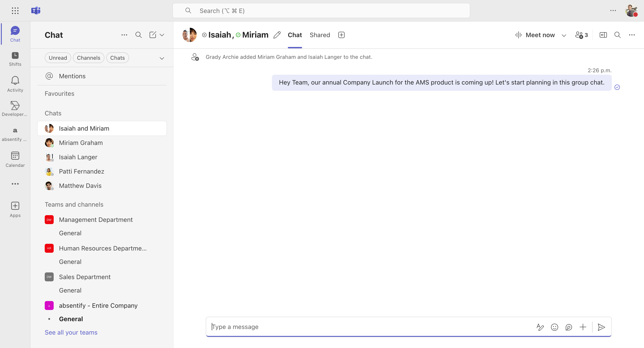Start a meeting with Meet now
Image resolution: width=644 pixels, height=348 pixels.
click(x=535, y=35)
